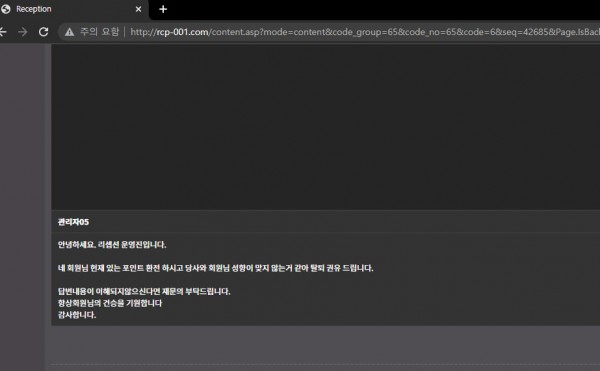This screenshot has height=371, width=600.
Task: Click the line 답변내용이 이해되지않으신다면 재문의 부탁드립니다.
Action: tap(144, 291)
